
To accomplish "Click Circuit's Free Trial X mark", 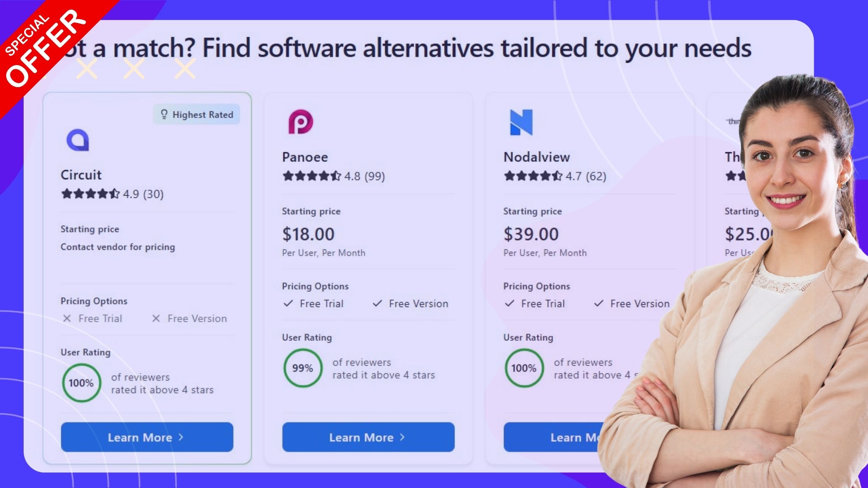I will (x=67, y=318).
